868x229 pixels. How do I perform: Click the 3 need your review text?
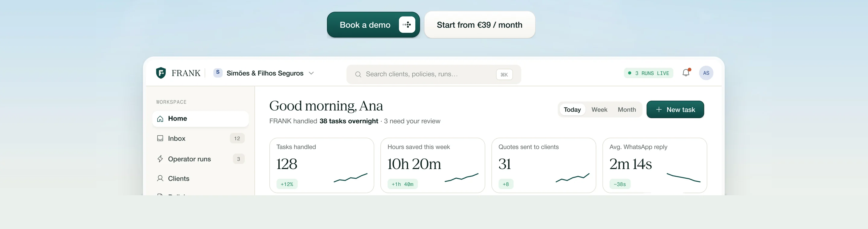[412, 121]
